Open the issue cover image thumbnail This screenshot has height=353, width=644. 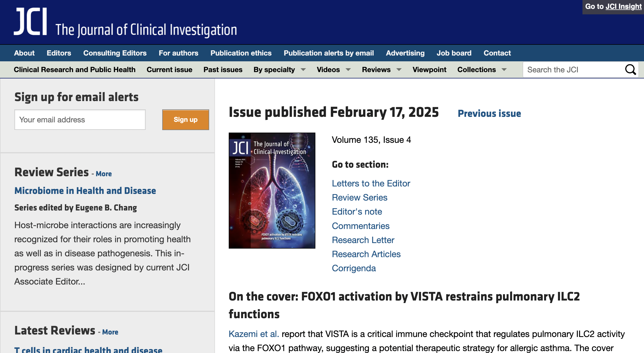(x=272, y=191)
